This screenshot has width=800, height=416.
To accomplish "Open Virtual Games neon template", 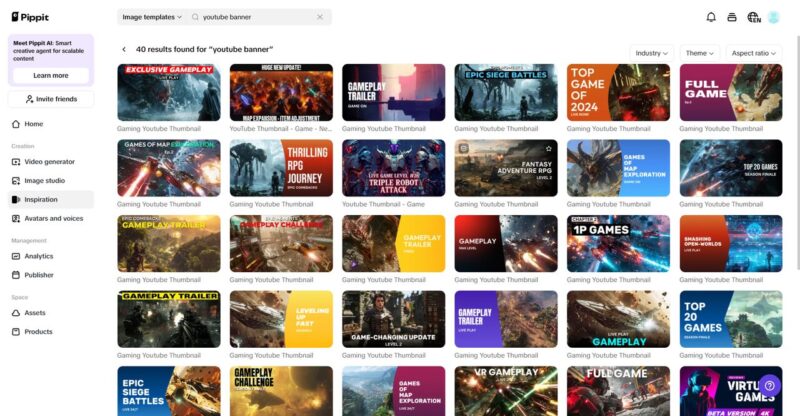I will tap(731, 391).
